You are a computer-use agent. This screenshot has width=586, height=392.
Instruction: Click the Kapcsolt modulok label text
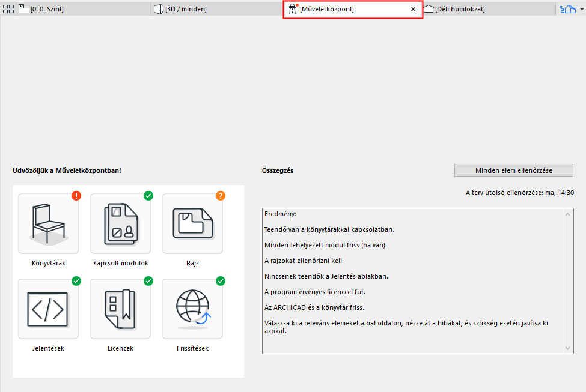coord(121,263)
